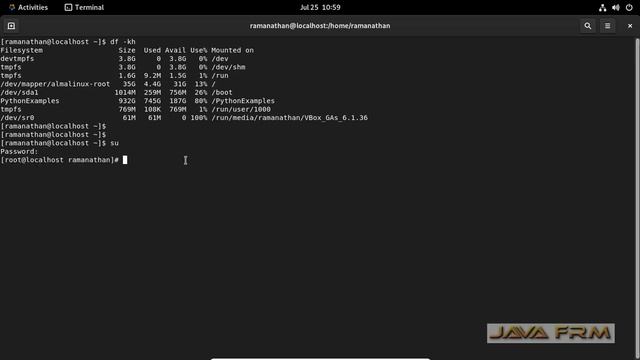Click the window title 'ramanathan@localhost:/home/ramanathan'

[320, 26]
